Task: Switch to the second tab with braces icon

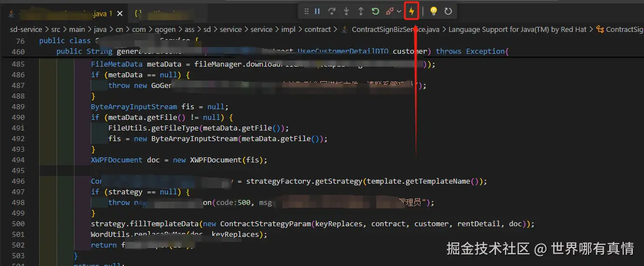Action: [166, 13]
